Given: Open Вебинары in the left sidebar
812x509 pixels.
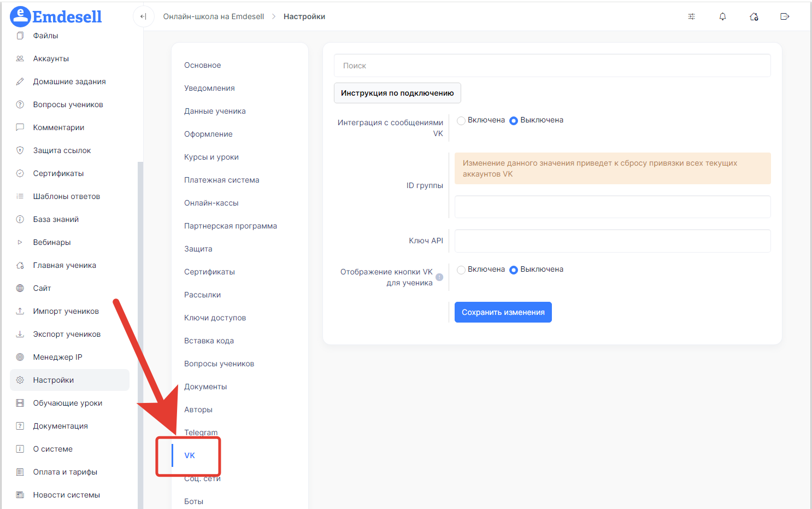Looking at the screenshot, I should [52, 242].
